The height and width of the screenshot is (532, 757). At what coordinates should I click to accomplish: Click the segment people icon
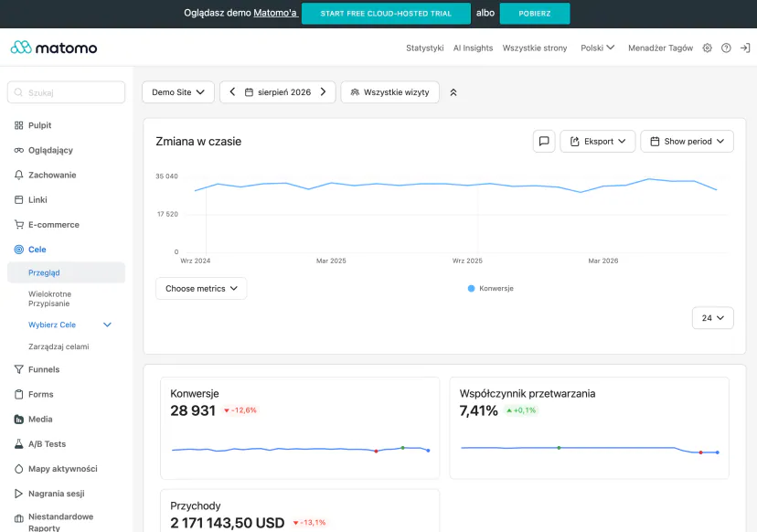[355, 92]
